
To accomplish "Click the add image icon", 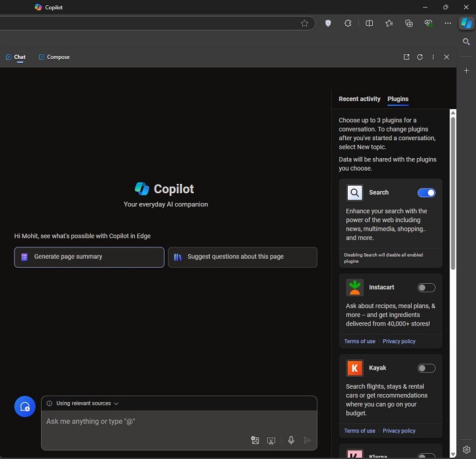I will point(255,440).
